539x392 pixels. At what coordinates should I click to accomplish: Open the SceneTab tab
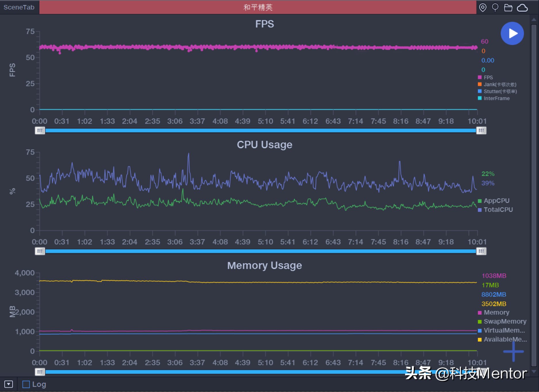(19, 7)
